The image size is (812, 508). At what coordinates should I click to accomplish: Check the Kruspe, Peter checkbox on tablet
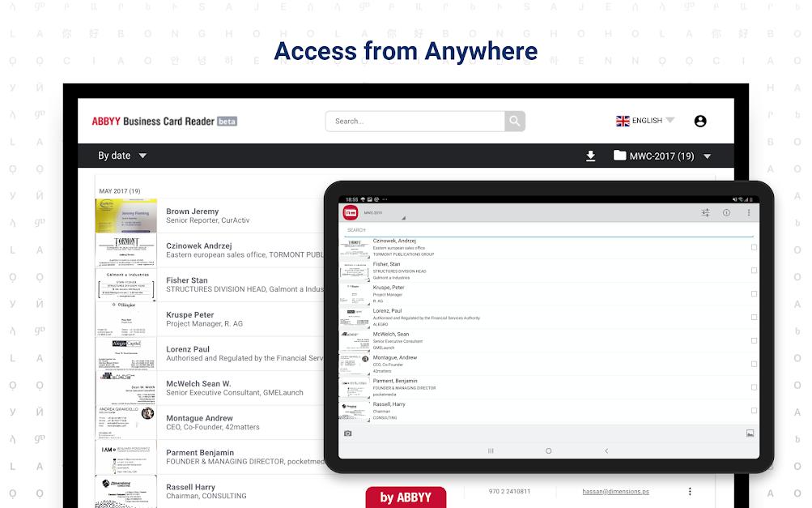754,294
